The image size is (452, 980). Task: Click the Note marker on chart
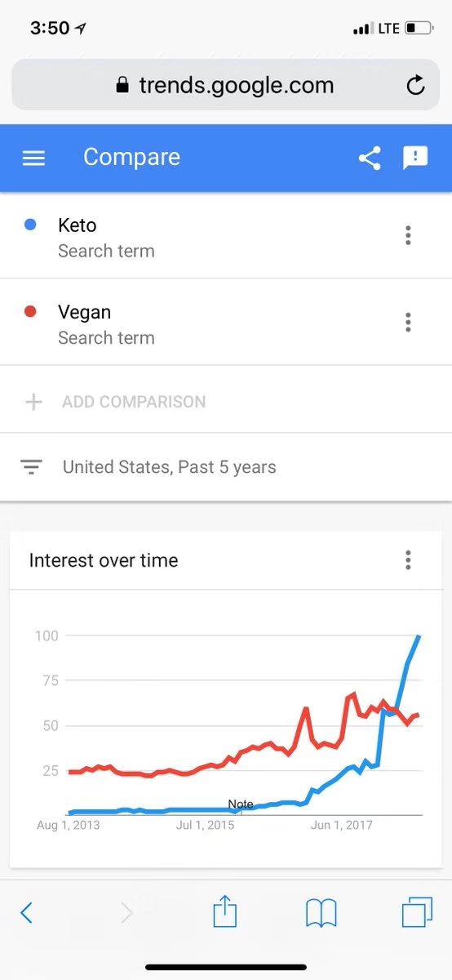[241, 804]
